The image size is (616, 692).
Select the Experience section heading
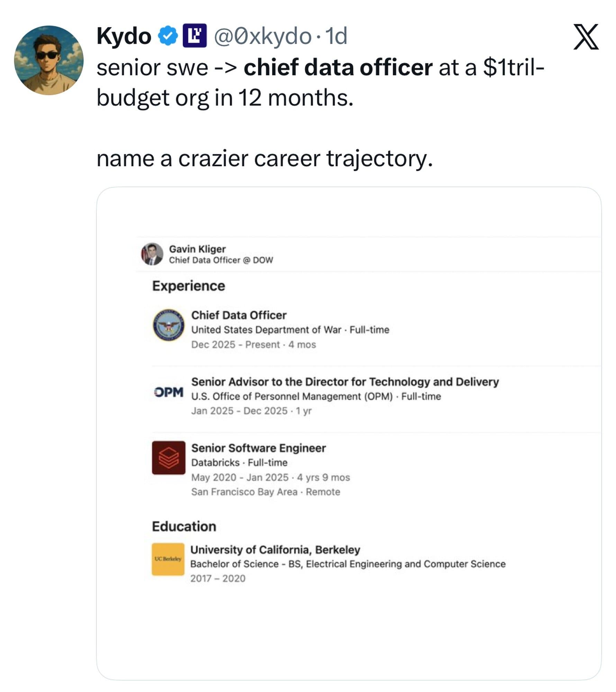[x=188, y=285]
